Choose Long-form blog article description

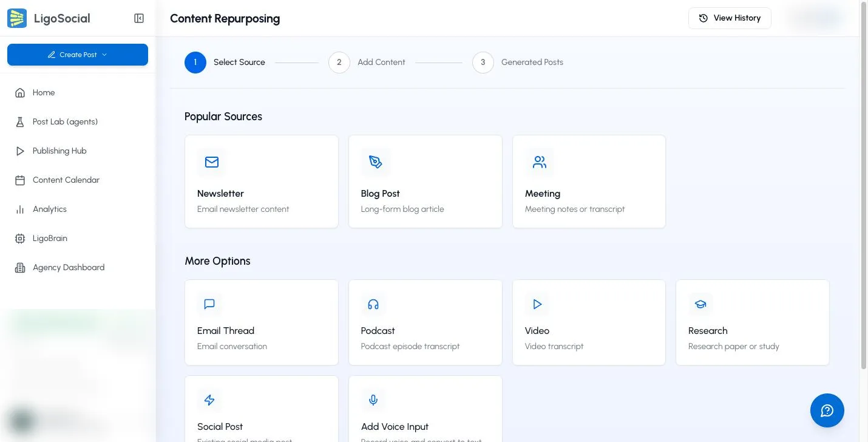402,209
